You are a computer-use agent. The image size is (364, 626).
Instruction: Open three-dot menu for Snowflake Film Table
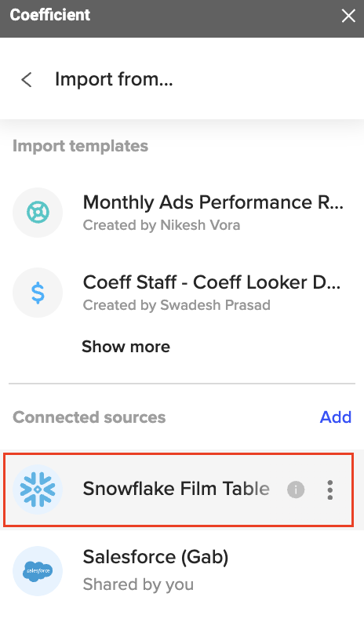(x=329, y=490)
